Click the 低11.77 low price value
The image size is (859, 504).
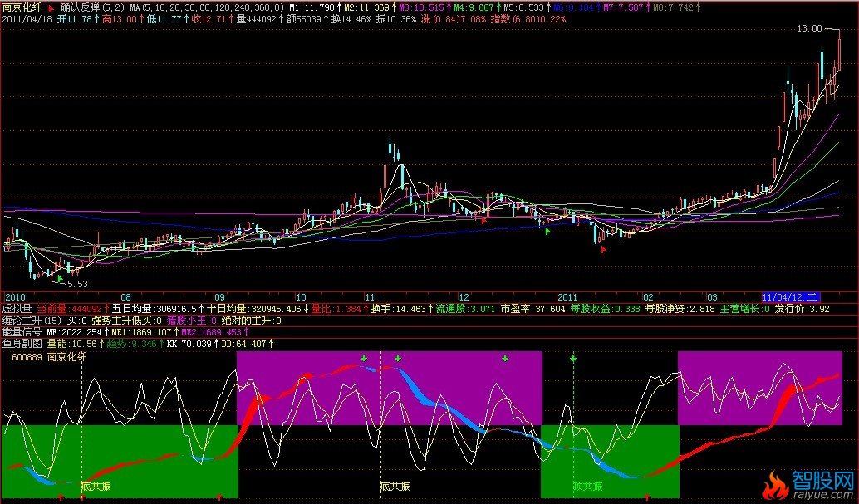pyautogui.click(x=164, y=19)
